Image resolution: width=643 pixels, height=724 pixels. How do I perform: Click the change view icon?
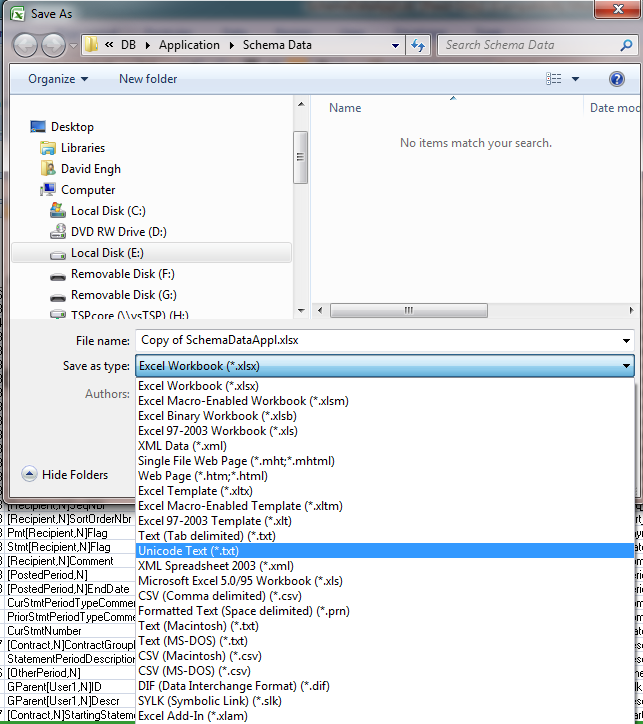click(553, 79)
